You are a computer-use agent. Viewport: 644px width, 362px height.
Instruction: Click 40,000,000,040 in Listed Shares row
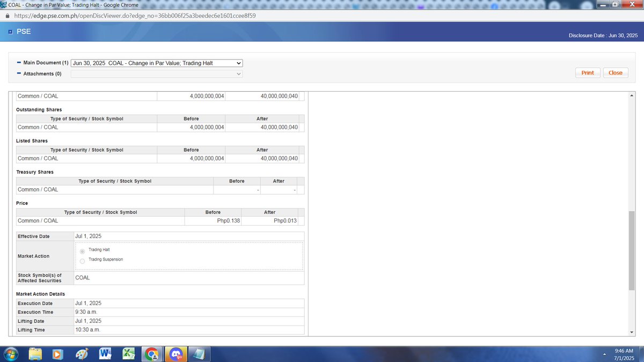(279, 158)
